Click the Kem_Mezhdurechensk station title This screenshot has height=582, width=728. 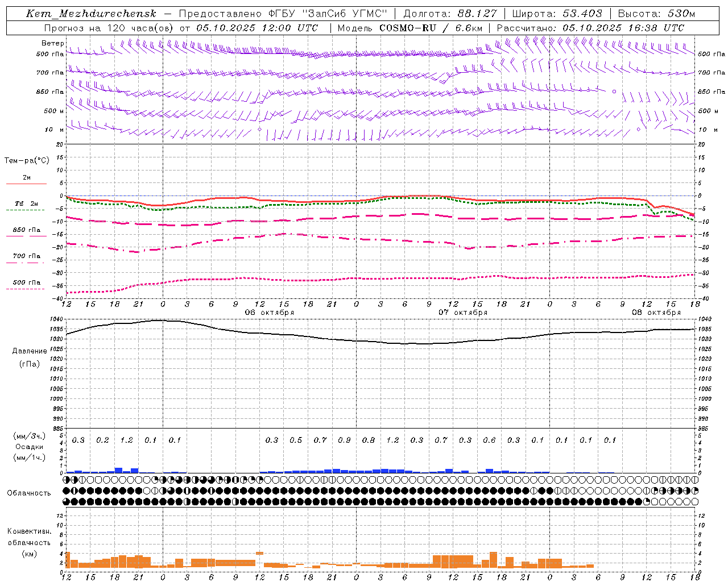point(91,14)
